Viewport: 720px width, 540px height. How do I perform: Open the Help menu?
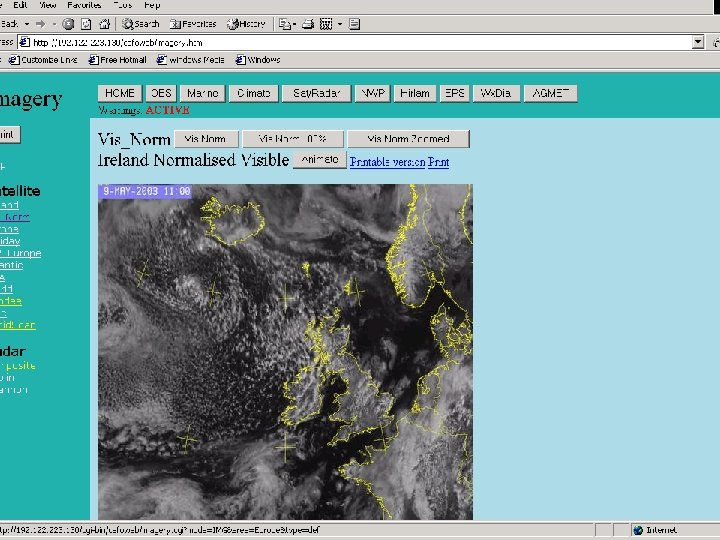click(x=152, y=5)
